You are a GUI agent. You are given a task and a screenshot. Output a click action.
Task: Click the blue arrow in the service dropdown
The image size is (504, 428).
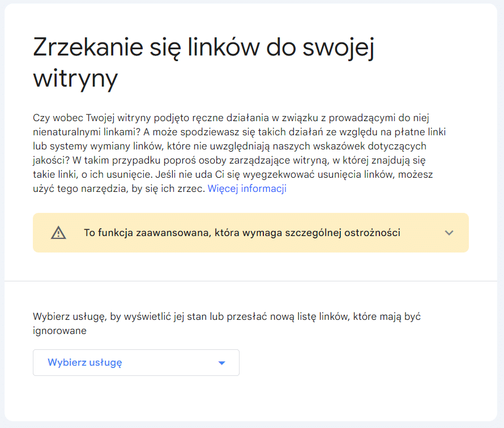(x=221, y=363)
